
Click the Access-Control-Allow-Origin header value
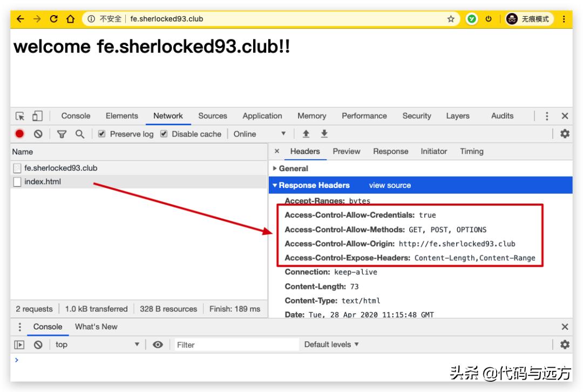457,244
